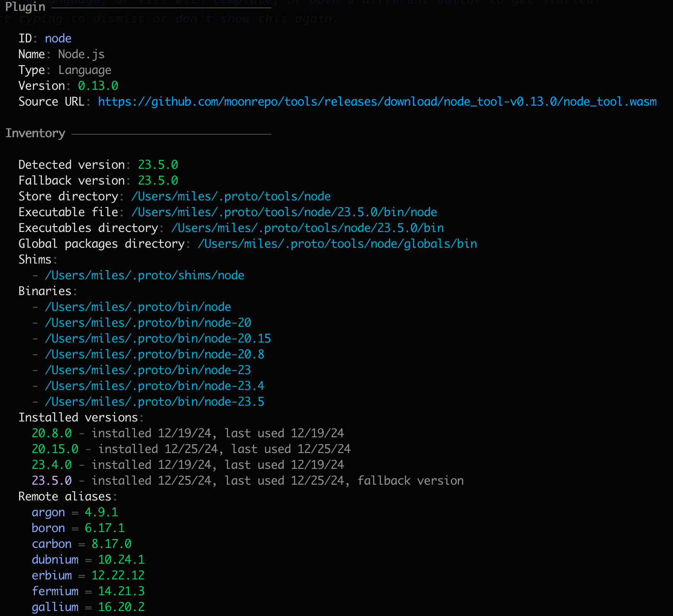Click the gallium alias version 16.20.2
The width and height of the screenshot is (673, 616).
(121, 607)
